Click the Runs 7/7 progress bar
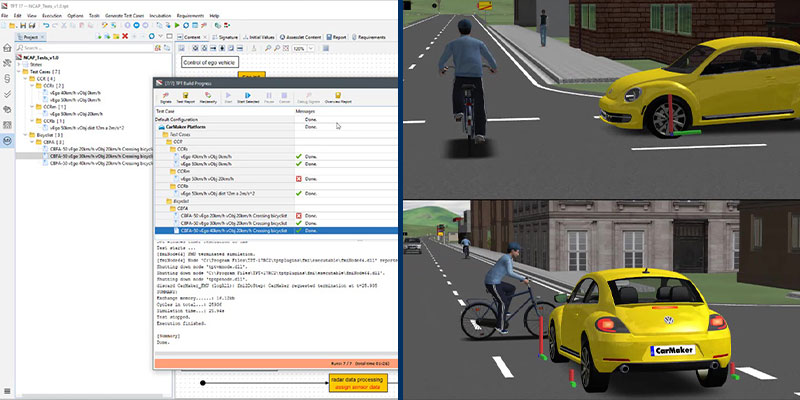The height and width of the screenshot is (400, 800). [x=276, y=363]
